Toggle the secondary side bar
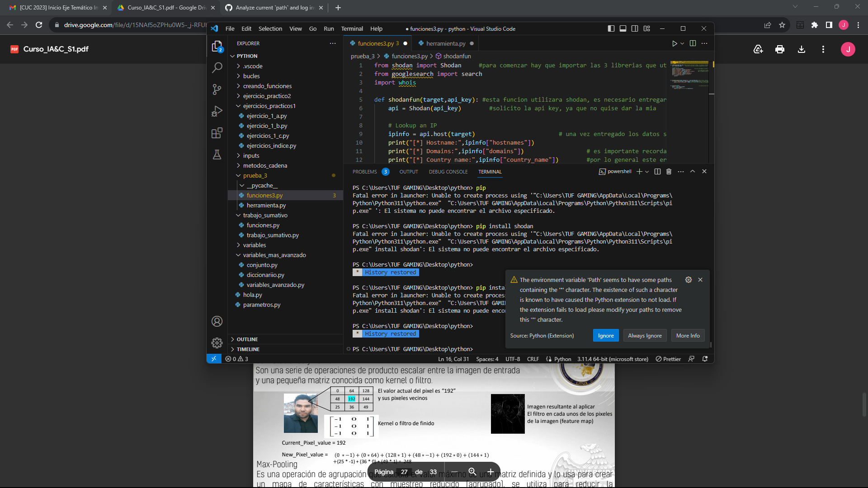The width and height of the screenshot is (868, 488). click(634, 28)
